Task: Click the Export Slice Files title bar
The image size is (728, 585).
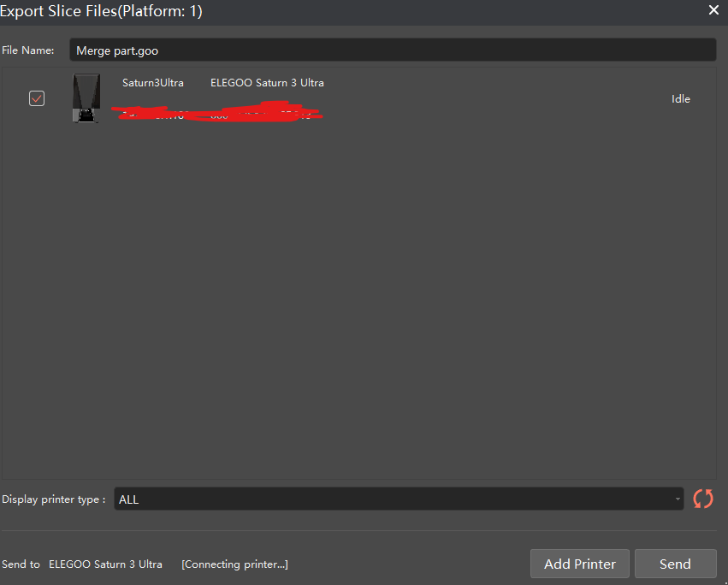Action: click(352, 12)
